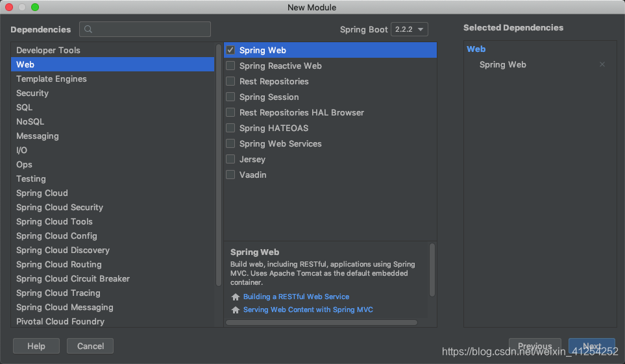The width and height of the screenshot is (625, 364).
Task: Enable the Jersey checkbox
Action: coord(230,159)
